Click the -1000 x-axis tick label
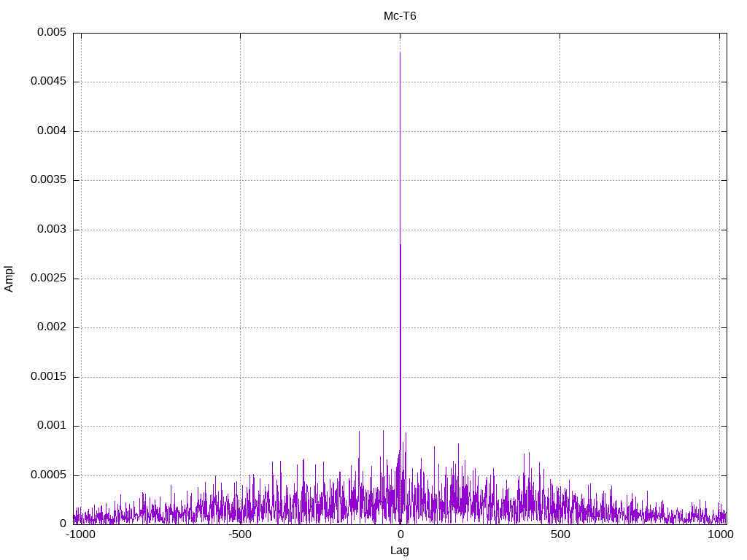Image resolution: width=747 pixels, height=560 pixels. [81, 535]
